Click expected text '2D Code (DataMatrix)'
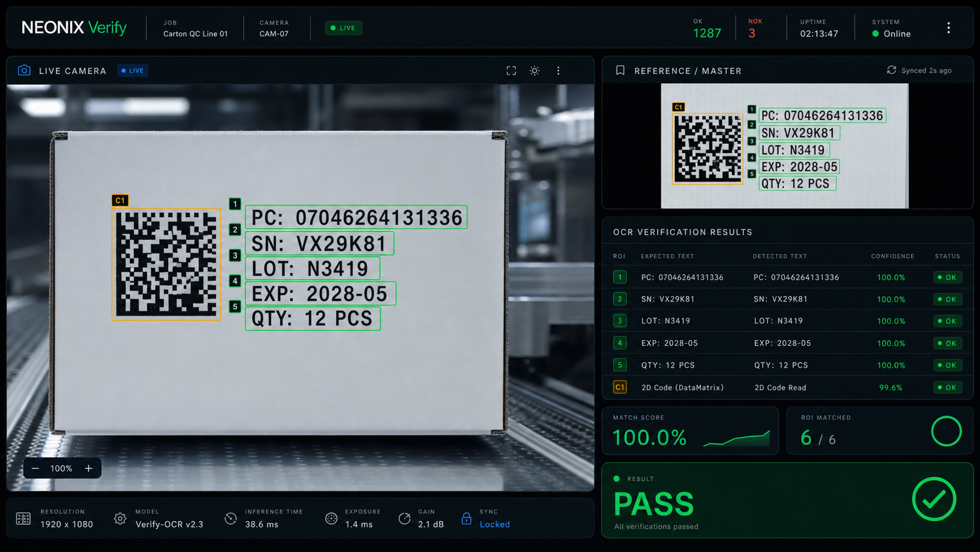 pos(682,388)
